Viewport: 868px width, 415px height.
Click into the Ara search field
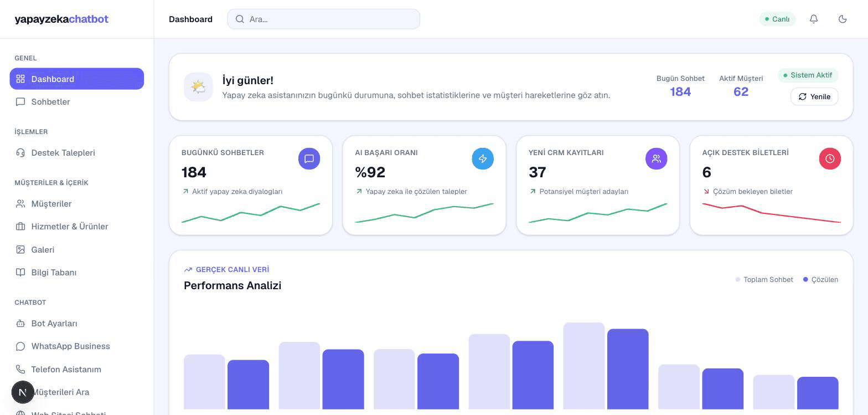point(323,19)
